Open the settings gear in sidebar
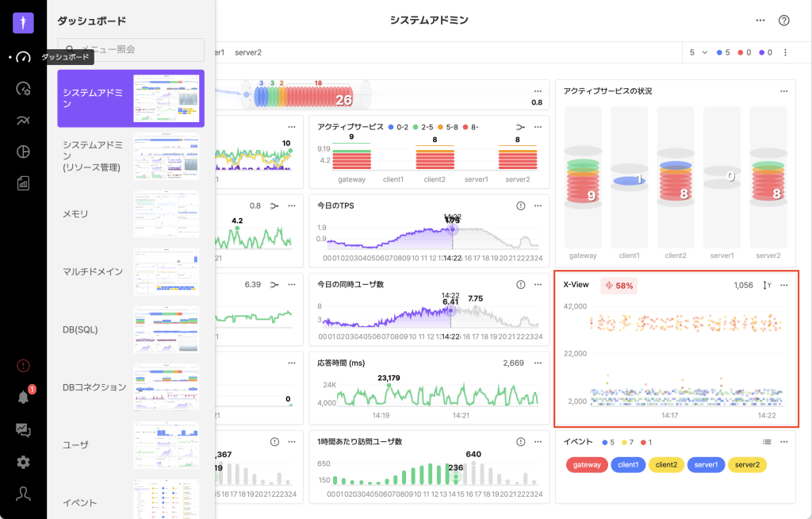The width and height of the screenshot is (812, 519). pos(23,462)
